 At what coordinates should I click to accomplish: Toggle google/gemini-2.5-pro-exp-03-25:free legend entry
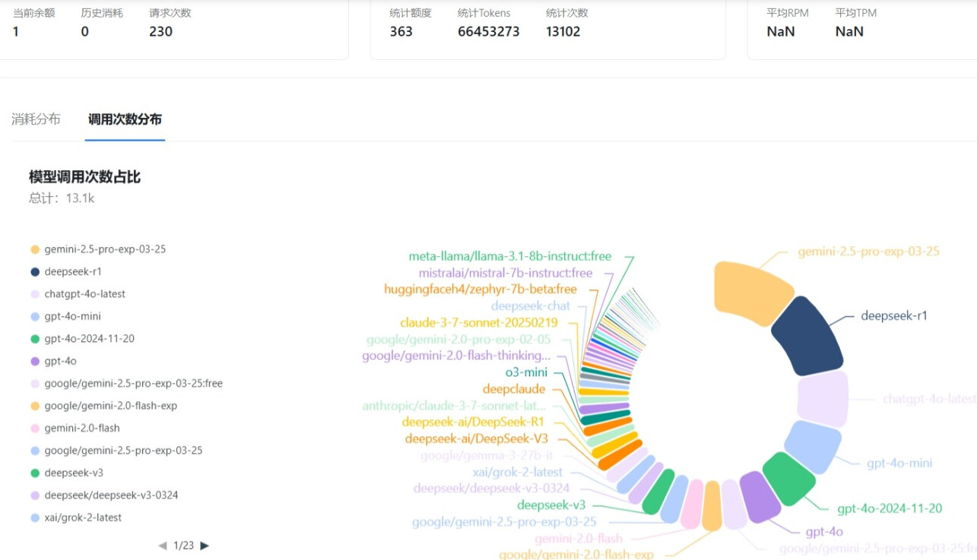[126, 384]
